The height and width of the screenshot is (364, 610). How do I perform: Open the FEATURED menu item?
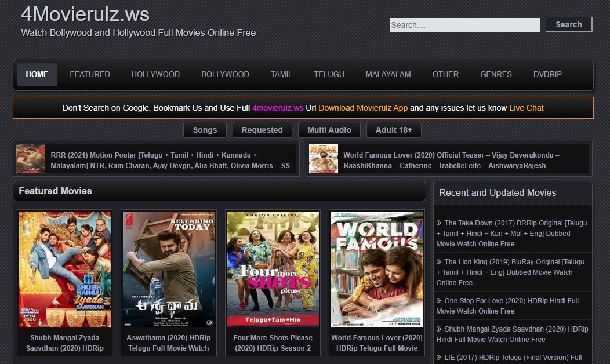pos(90,74)
